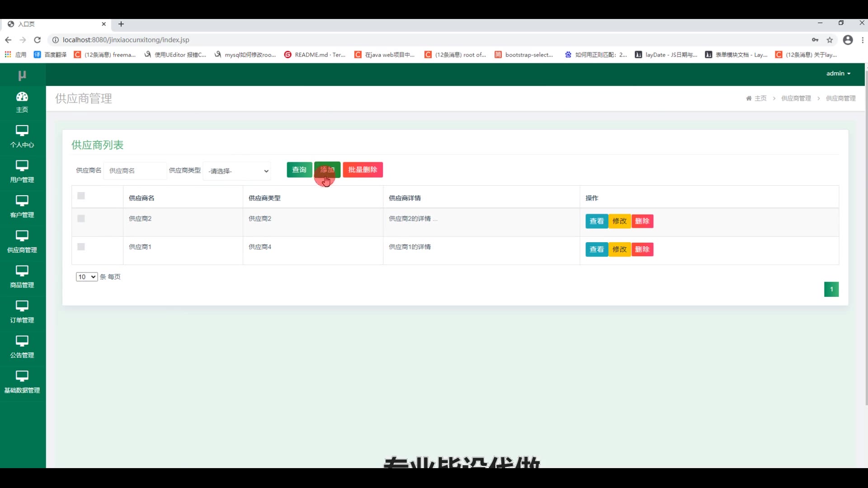868x488 pixels.
Task: Open the 如何用正则匹配 bookmark
Action: click(596, 55)
